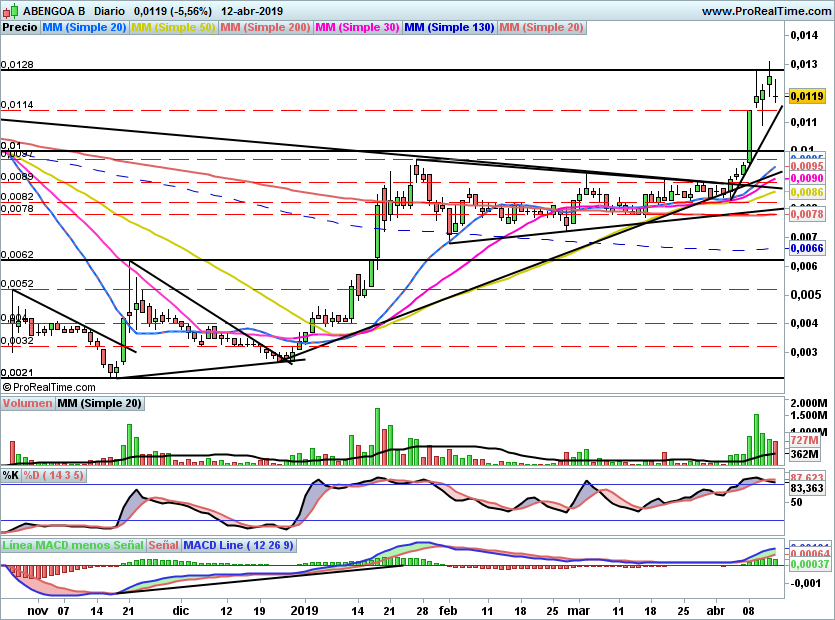Click the 0,0062 support level label

pyautogui.click(x=17, y=255)
